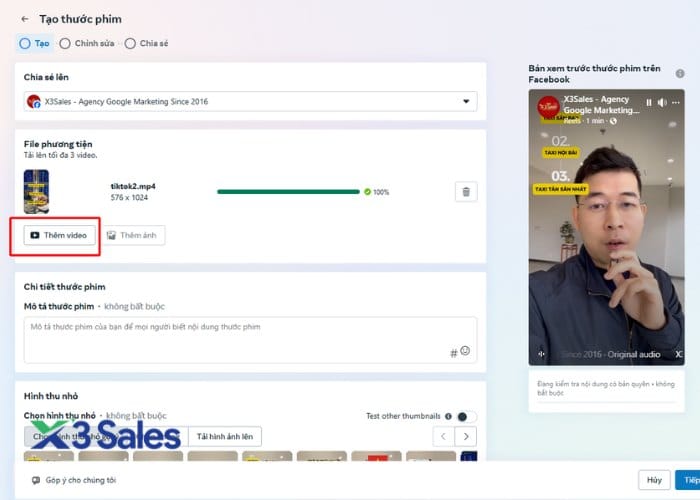Image resolution: width=700 pixels, height=500 pixels.
Task: Click the reel preview video
Action: (x=606, y=227)
